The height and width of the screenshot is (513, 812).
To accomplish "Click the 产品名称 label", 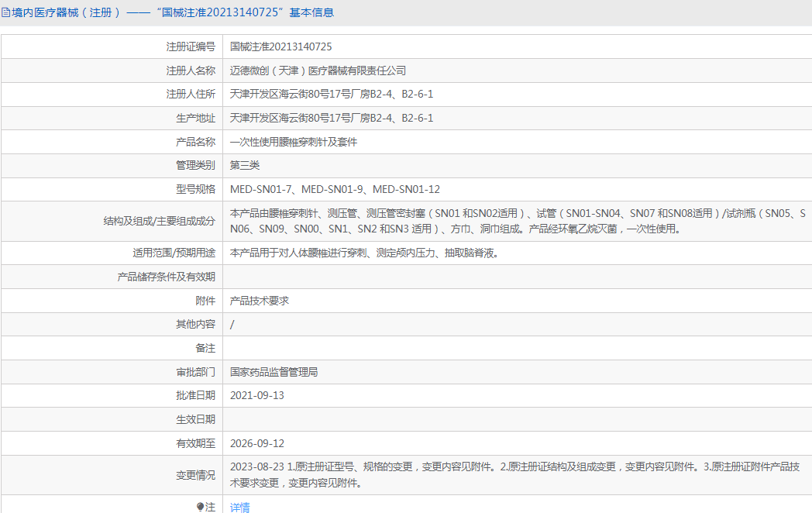I will (195, 142).
